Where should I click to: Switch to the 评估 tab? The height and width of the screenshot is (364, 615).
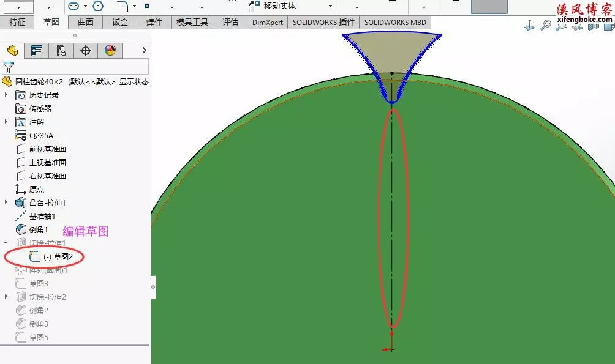[230, 22]
